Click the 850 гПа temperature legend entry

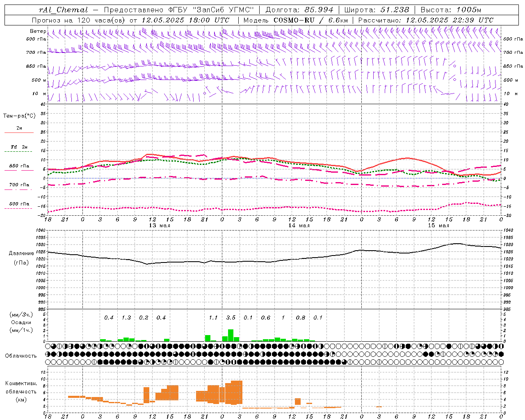point(19,166)
